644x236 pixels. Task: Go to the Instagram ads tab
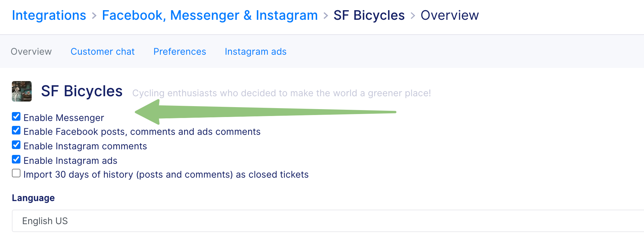click(x=256, y=52)
